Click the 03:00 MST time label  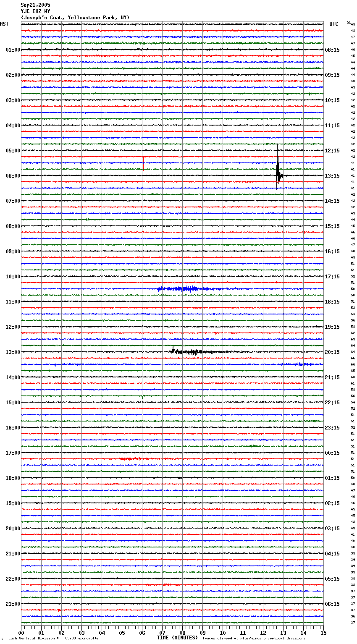[x=13, y=100]
